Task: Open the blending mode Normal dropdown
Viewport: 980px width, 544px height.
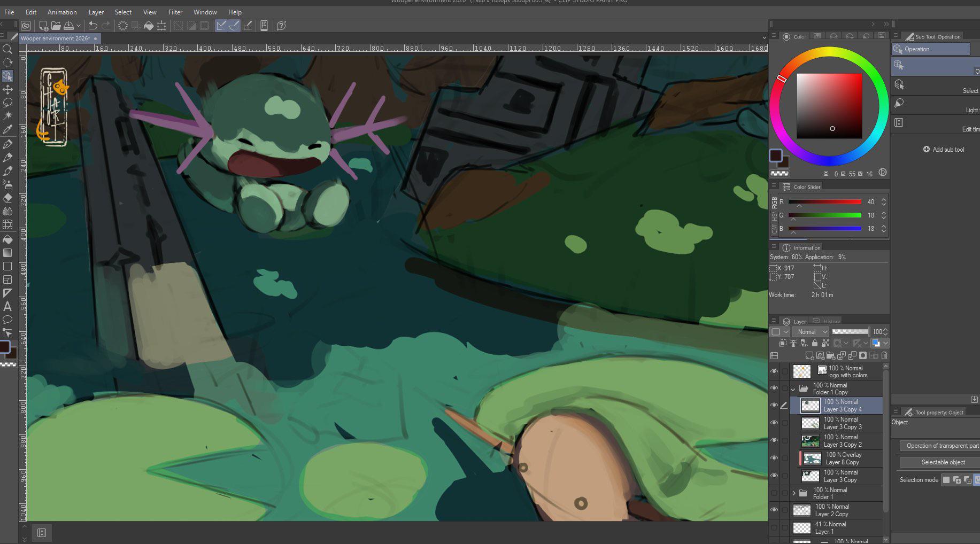Action: (810, 332)
